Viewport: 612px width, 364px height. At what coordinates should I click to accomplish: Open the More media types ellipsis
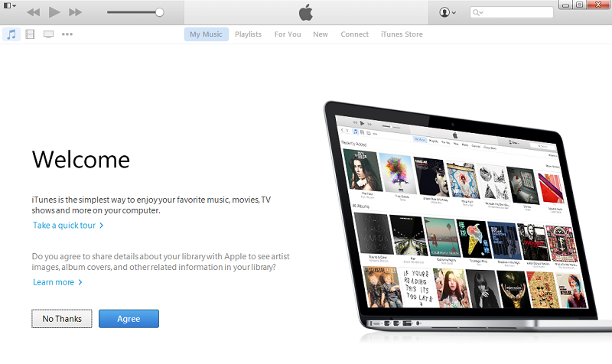click(x=67, y=34)
